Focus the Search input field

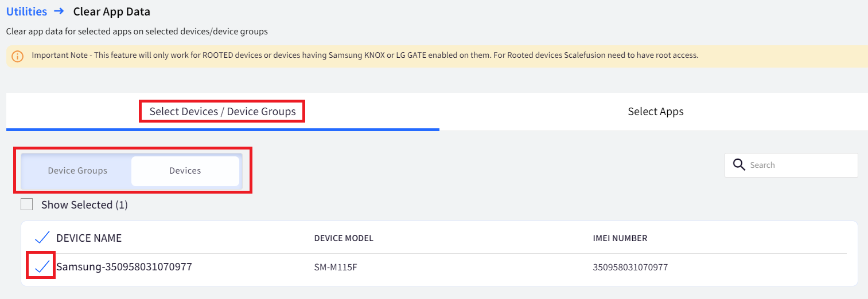point(791,165)
